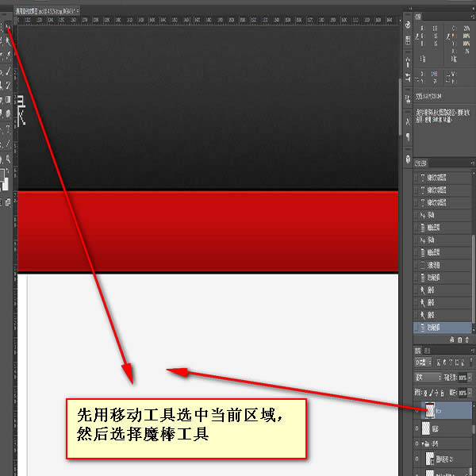Toggle lock all padlock icon in Layers panel
476x476 pixels.
point(443,393)
